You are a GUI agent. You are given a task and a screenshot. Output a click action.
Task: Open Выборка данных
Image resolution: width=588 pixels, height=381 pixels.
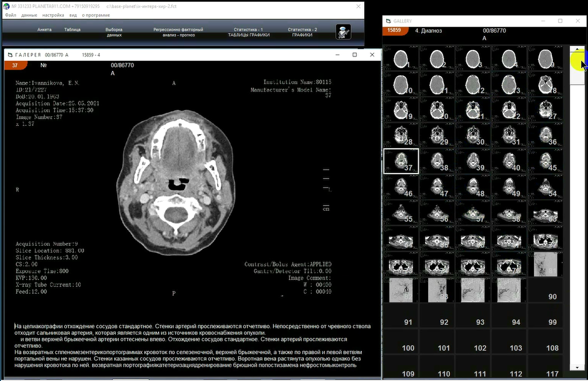pyautogui.click(x=114, y=32)
